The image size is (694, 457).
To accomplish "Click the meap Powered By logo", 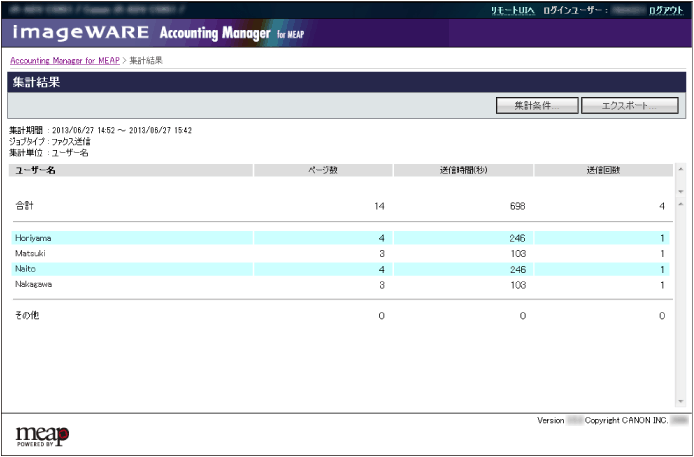I will (x=42, y=434).
